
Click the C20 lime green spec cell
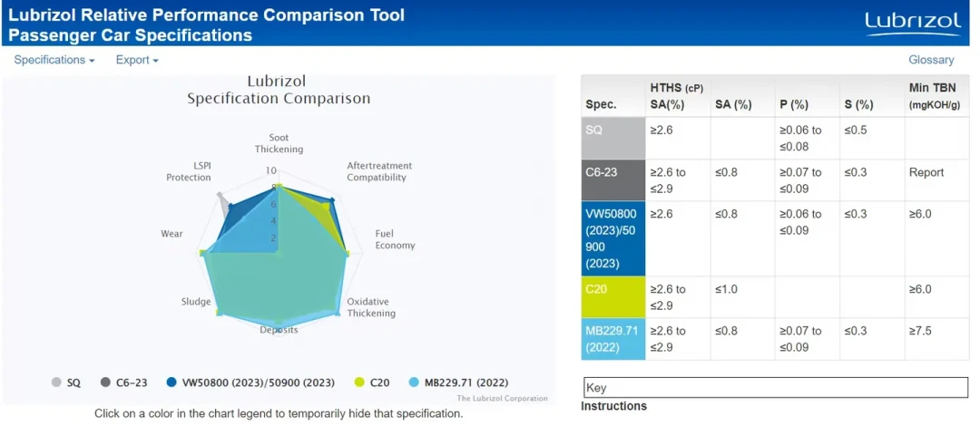pyautogui.click(x=613, y=296)
